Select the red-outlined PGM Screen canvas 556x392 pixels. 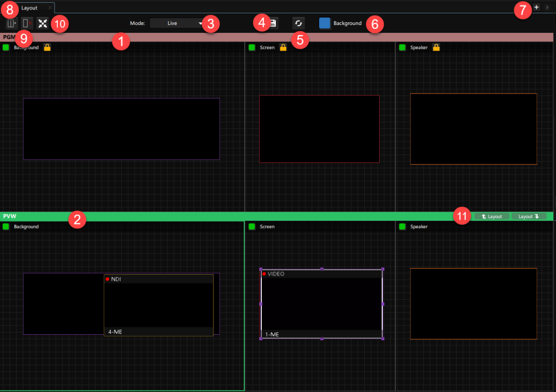point(319,129)
